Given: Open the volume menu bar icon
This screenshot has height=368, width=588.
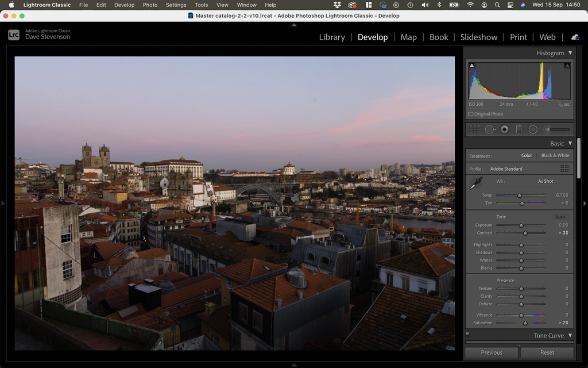Looking at the screenshot, I should pyautogui.click(x=425, y=5).
